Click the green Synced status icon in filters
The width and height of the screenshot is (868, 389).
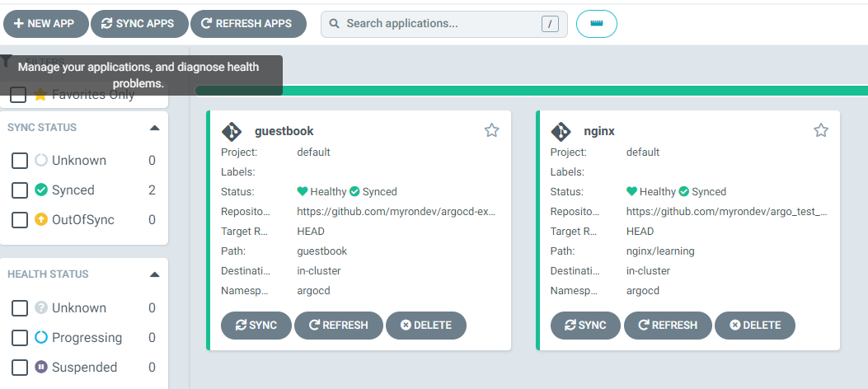coord(41,190)
